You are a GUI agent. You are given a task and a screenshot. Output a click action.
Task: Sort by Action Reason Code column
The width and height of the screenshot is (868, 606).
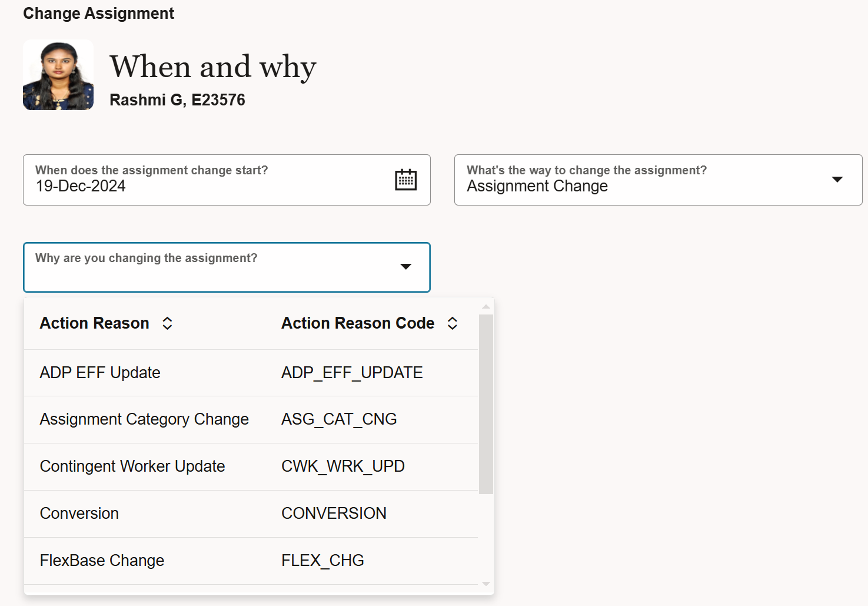click(x=452, y=323)
